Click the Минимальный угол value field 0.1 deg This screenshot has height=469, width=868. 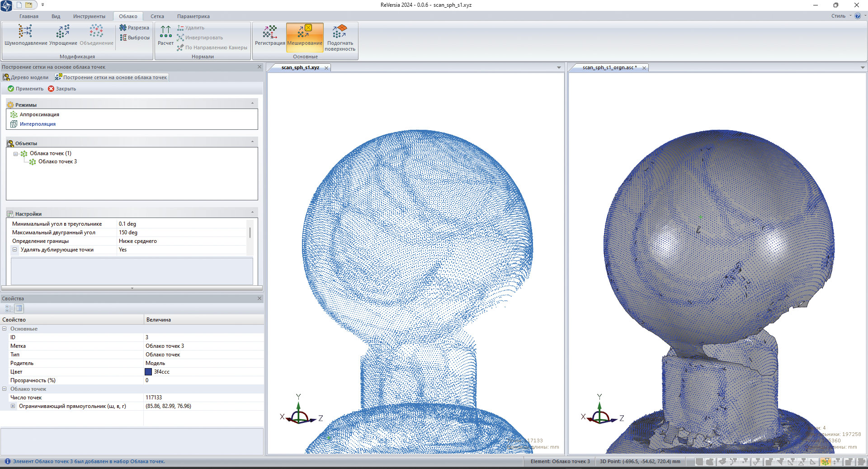pos(181,224)
